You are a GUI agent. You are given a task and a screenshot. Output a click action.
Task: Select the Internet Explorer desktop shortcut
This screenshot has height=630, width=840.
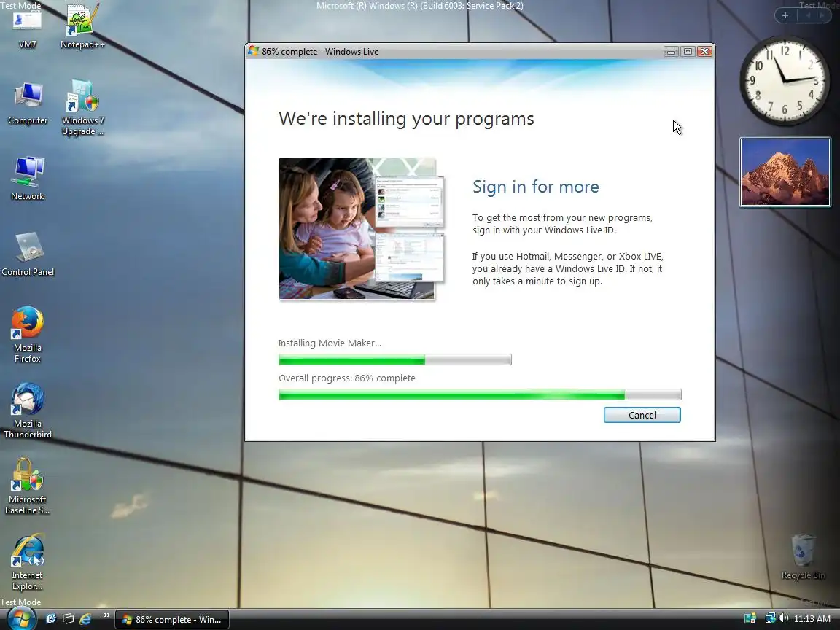pyautogui.click(x=27, y=562)
